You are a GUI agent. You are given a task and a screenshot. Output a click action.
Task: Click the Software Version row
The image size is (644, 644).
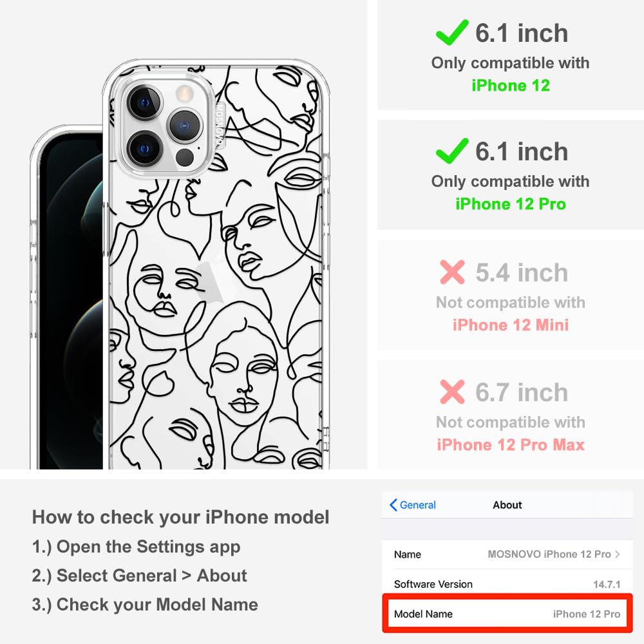pyautogui.click(x=507, y=583)
